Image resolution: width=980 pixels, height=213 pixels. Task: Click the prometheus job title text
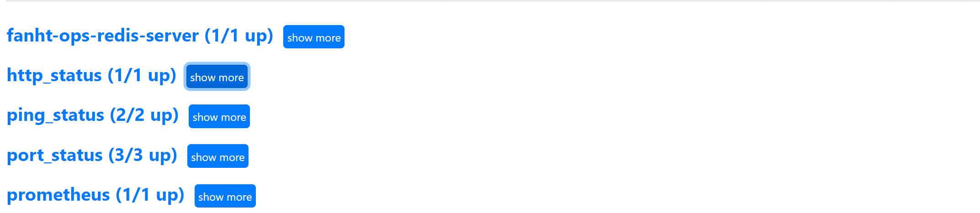pyautogui.click(x=95, y=195)
